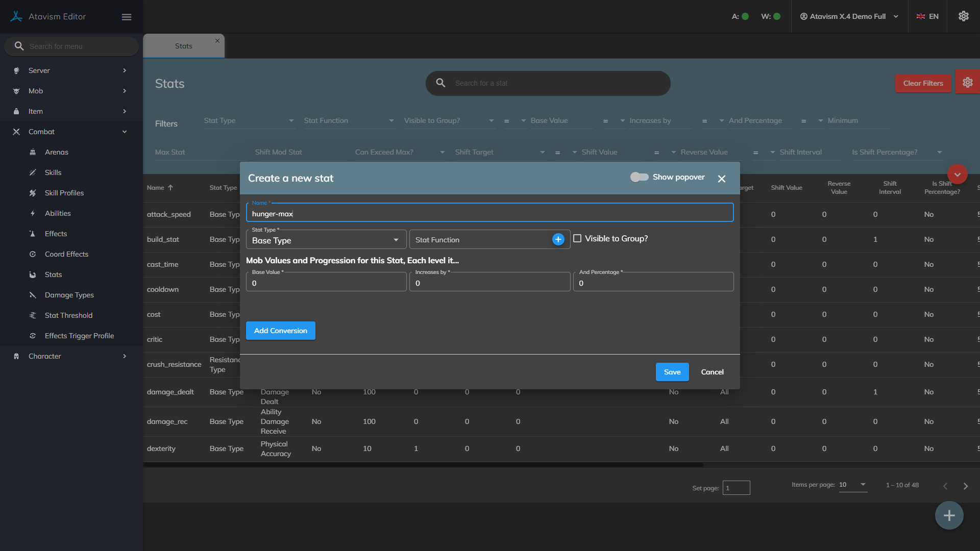Screen dimensions: 980x551
Task: Check the Visible to Group? checkbox
Action: tap(577, 238)
